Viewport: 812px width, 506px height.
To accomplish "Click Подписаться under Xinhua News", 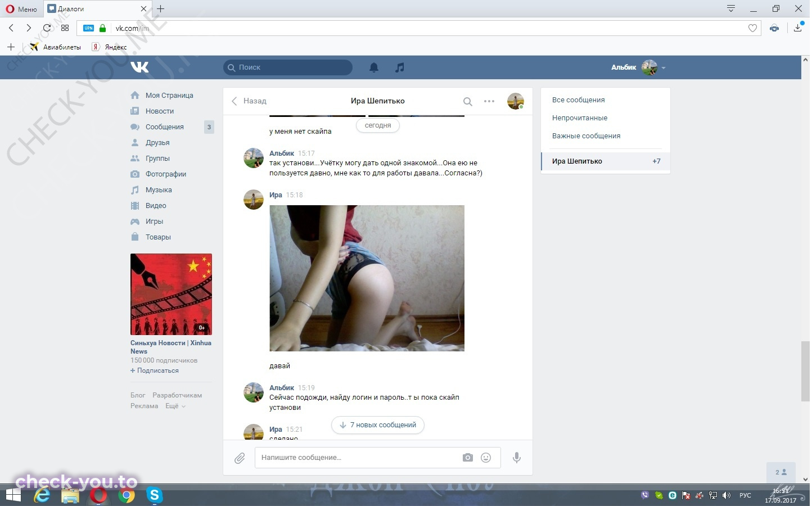I will [155, 371].
